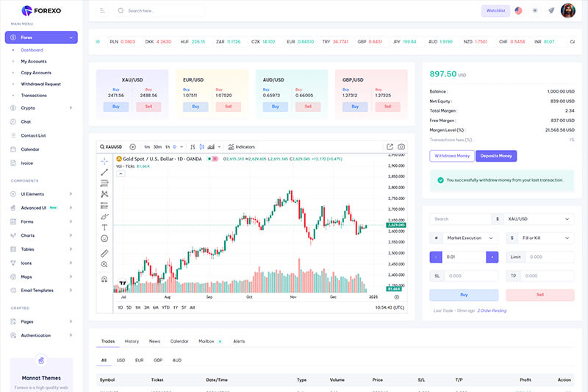
Task: Toggle light mode sun icon
Action: coord(535,10)
